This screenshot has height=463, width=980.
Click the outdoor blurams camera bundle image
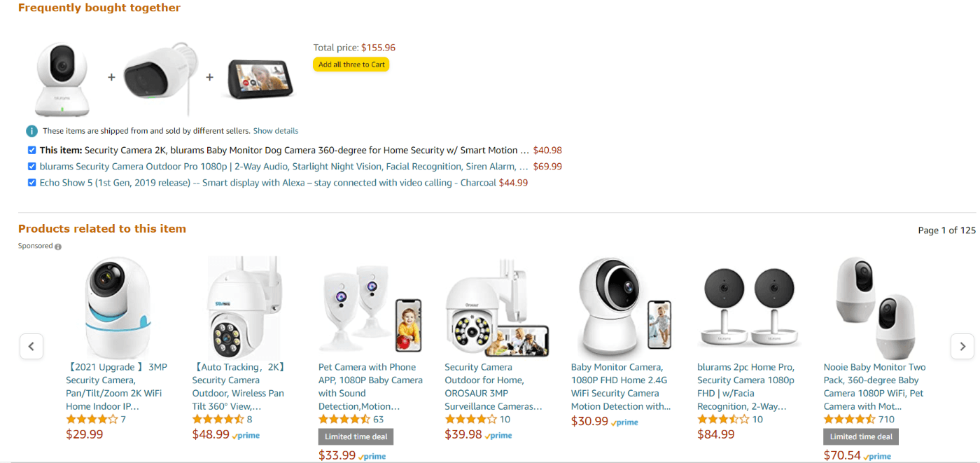coord(160,77)
